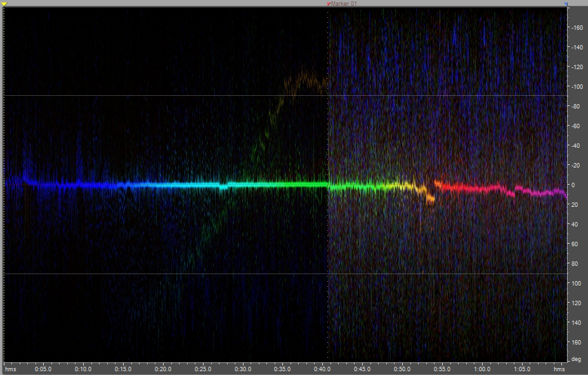Click the -160 degree scale label

(577, 28)
